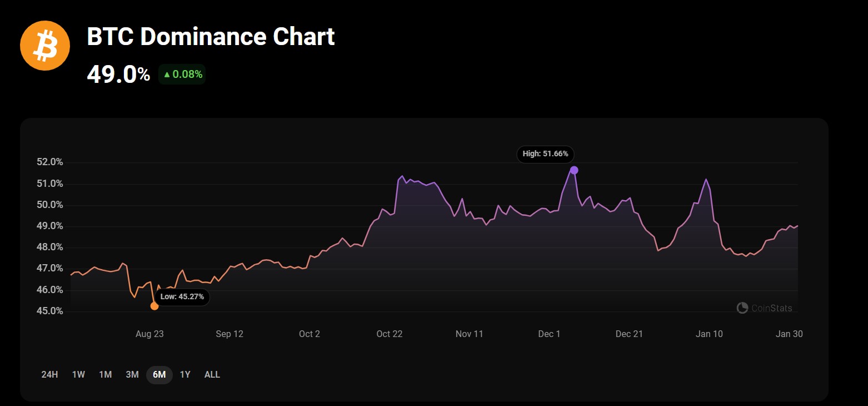Switch chart to 1W range
The height and width of the screenshot is (406, 868).
[x=78, y=375]
